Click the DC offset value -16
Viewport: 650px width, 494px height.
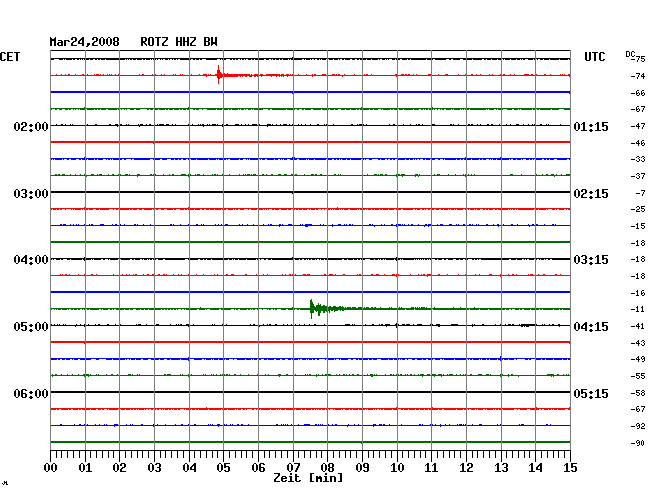[638, 293]
